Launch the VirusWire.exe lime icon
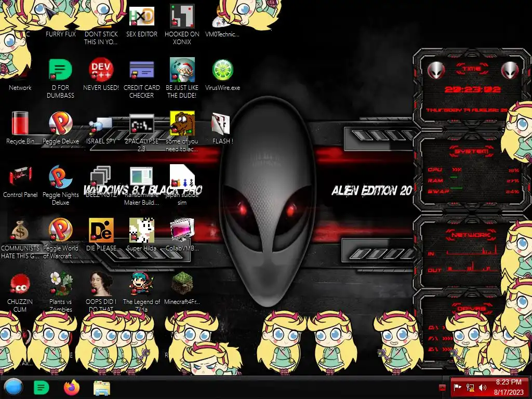532x399 pixels. point(222,70)
